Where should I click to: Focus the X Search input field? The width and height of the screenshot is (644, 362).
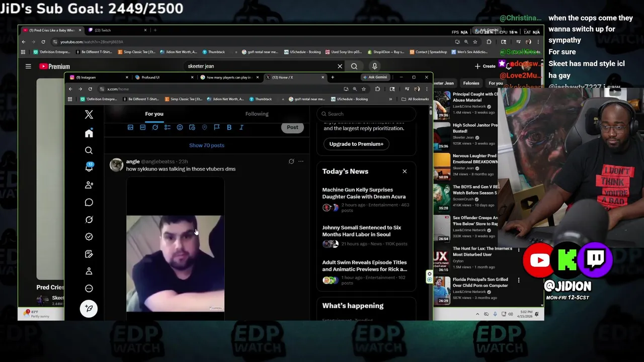tap(366, 114)
